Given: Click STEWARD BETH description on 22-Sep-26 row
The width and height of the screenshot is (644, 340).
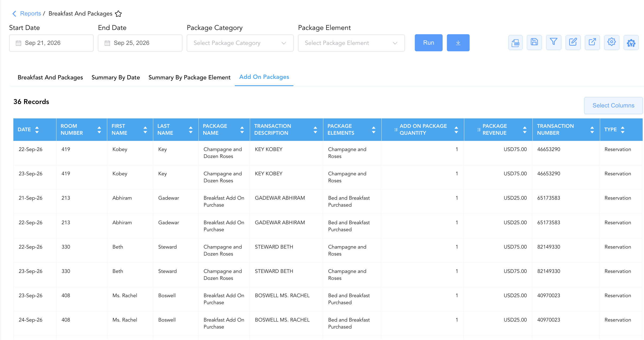Looking at the screenshot, I should pos(274,247).
